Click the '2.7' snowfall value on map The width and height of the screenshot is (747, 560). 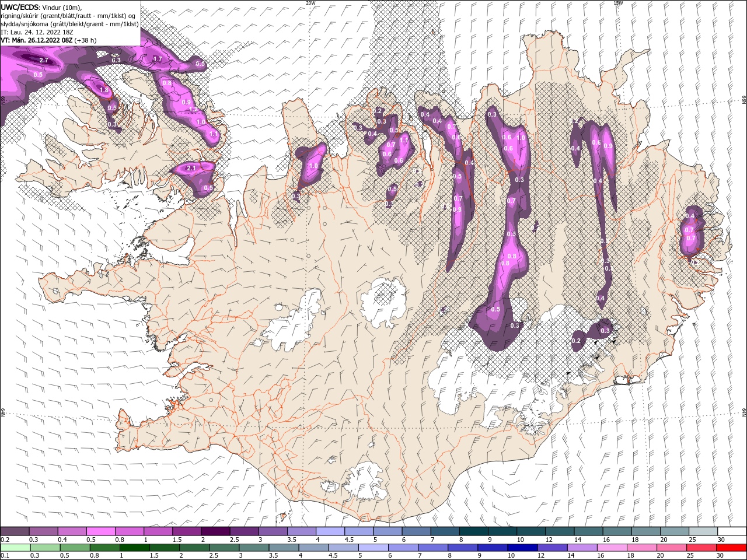point(44,61)
